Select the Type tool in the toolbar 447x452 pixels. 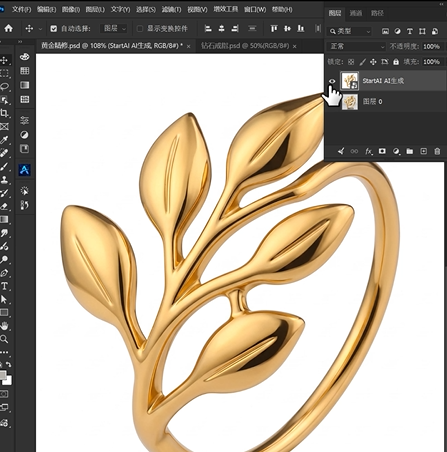pyautogui.click(x=4, y=286)
